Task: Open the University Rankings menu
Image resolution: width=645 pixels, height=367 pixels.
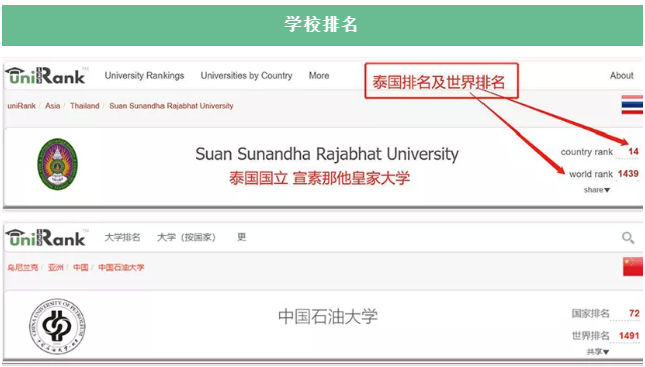Action: (144, 76)
